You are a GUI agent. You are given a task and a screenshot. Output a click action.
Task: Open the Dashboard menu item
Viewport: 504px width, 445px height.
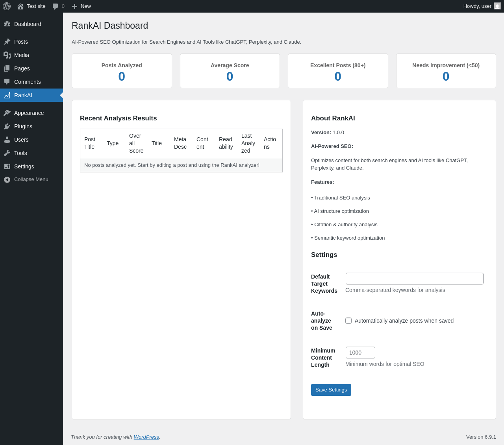click(x=28, y=24)
